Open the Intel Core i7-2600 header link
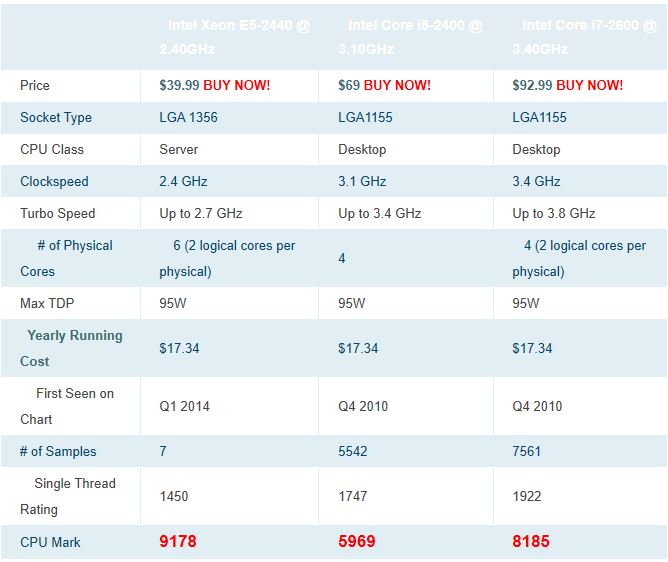 (583, 36)
